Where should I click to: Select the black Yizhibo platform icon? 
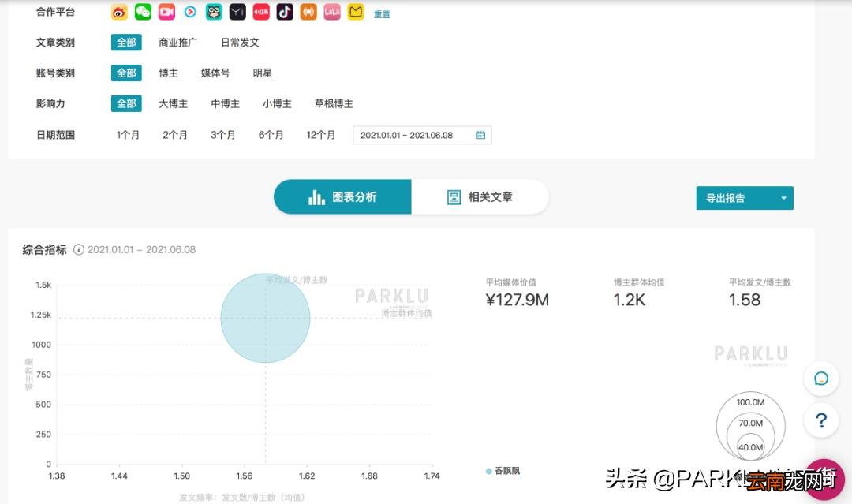(x=237, y=12)
